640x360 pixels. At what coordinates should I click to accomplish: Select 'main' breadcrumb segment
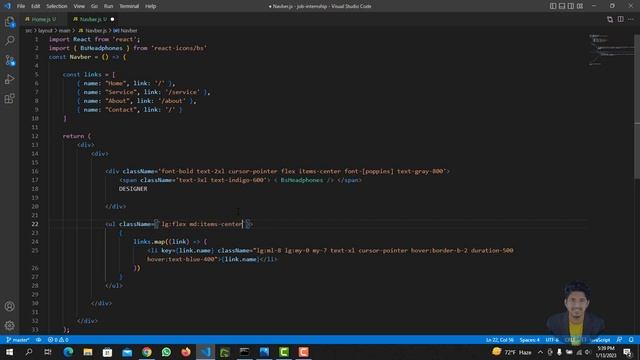click(x=64, y=31)
